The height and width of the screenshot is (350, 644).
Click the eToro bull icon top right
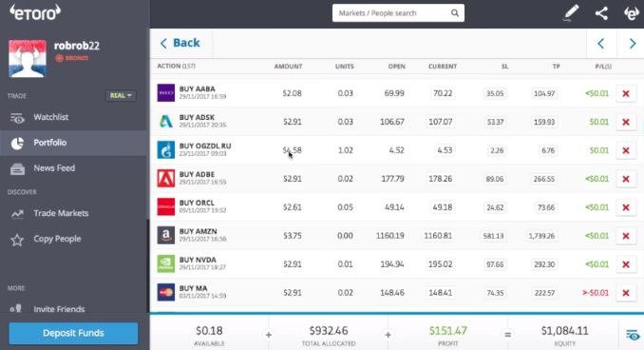click(632, 13)
